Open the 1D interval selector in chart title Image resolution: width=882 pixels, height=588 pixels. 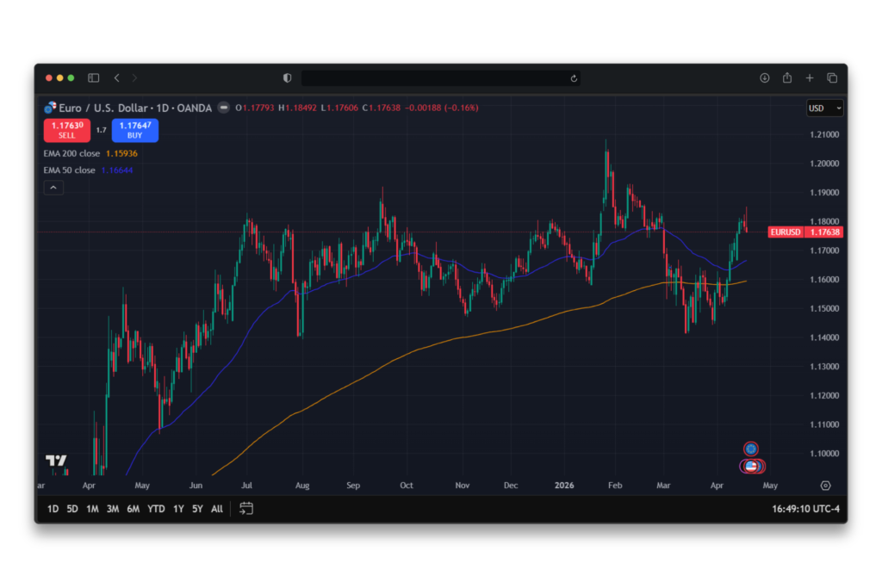coord(163,107)
